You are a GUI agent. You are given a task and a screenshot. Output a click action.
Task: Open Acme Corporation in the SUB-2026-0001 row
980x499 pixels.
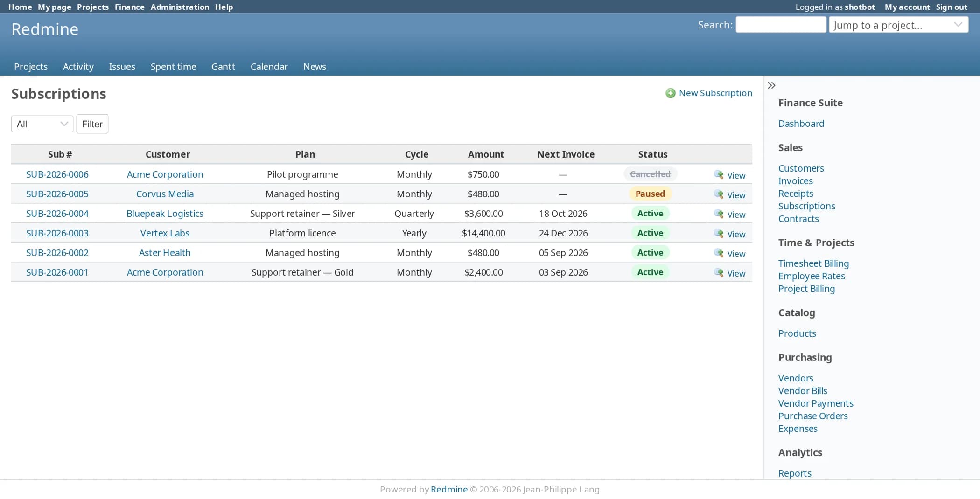click(x=165, y=272)
